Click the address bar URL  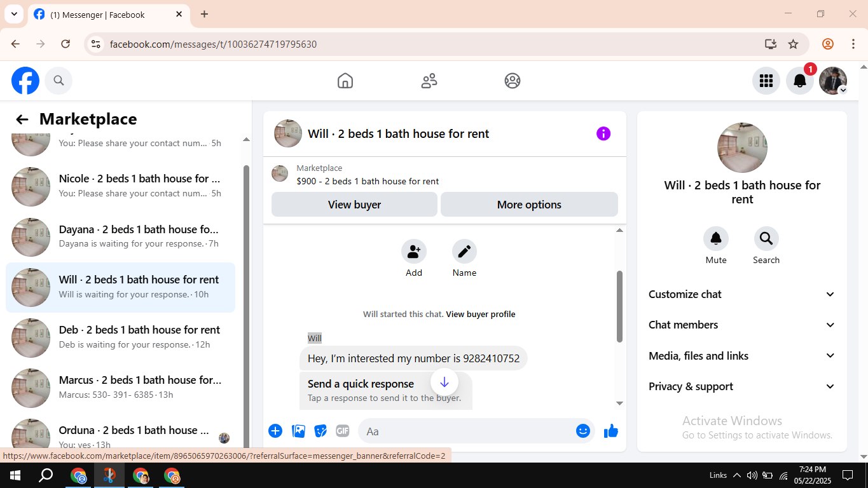(213, 44)
